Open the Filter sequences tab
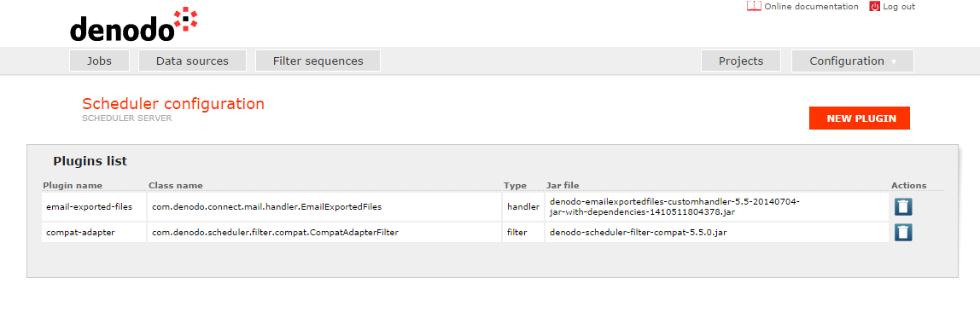 tap(318, 61)
